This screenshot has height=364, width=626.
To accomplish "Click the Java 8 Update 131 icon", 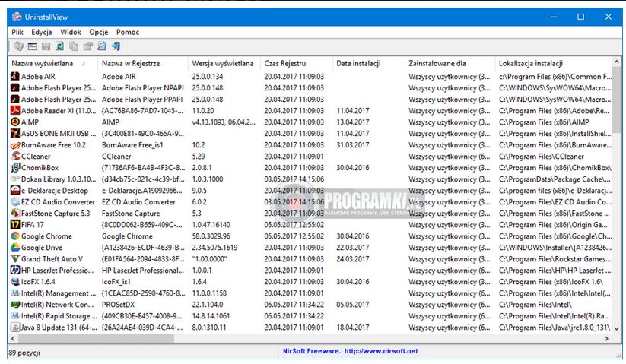I will 14,328.
